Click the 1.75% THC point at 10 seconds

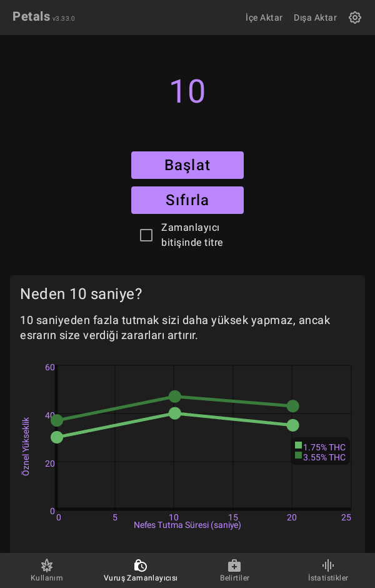175,413
